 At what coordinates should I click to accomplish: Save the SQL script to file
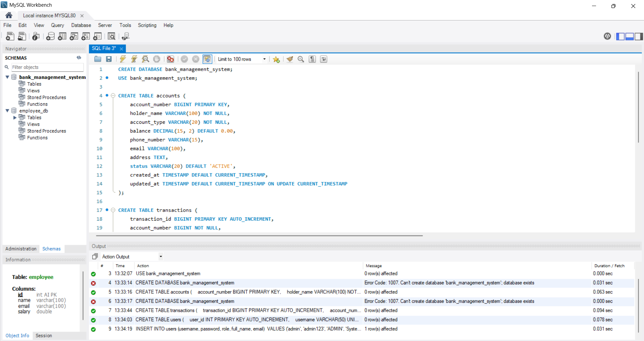(109, 59)
